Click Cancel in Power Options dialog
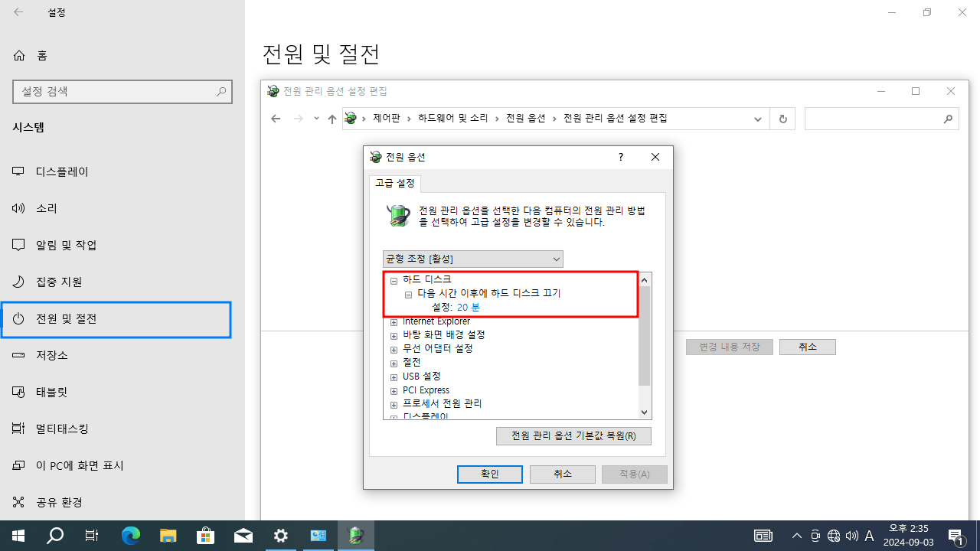Image resolution: width=980 pixels, height=551 pixels. [563, 474]
